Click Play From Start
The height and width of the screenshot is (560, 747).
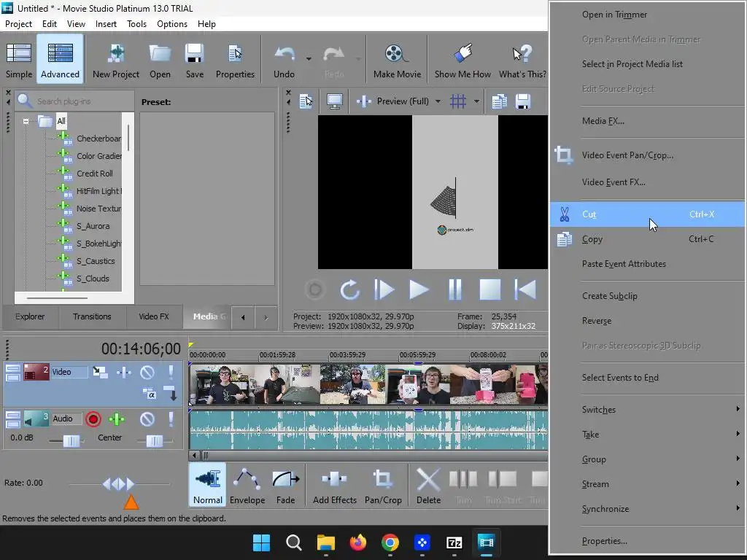tap(384, 289)
